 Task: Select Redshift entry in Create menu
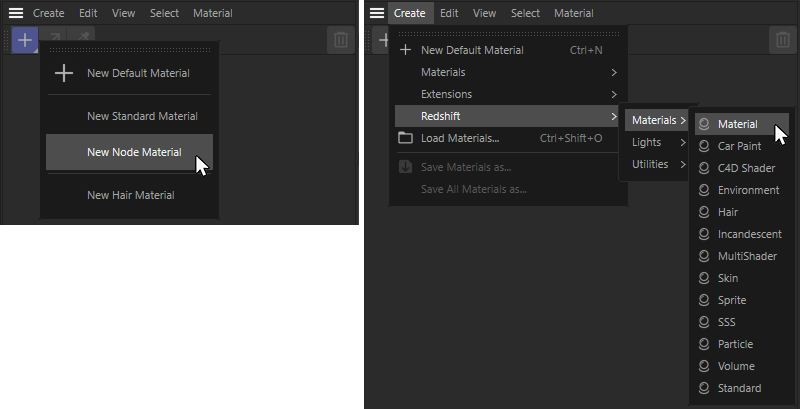(x=508, y=116)
